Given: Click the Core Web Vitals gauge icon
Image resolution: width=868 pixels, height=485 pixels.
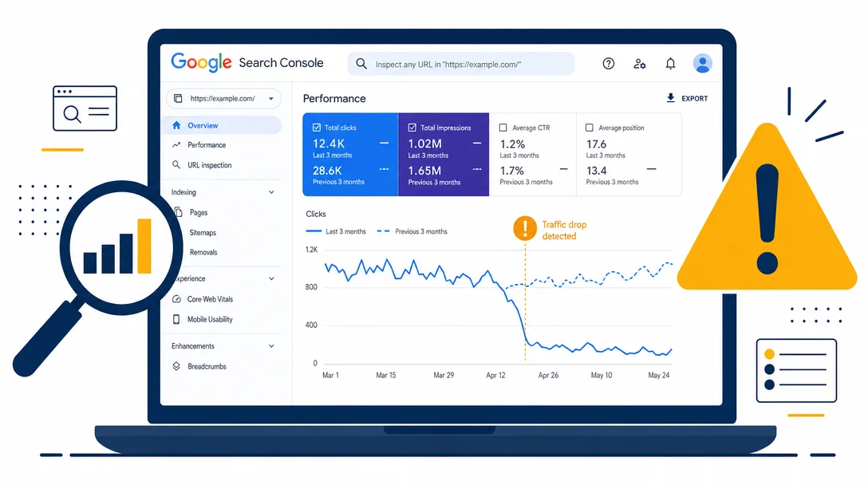Looking at the screenshot, I should (x=176, y=299).
